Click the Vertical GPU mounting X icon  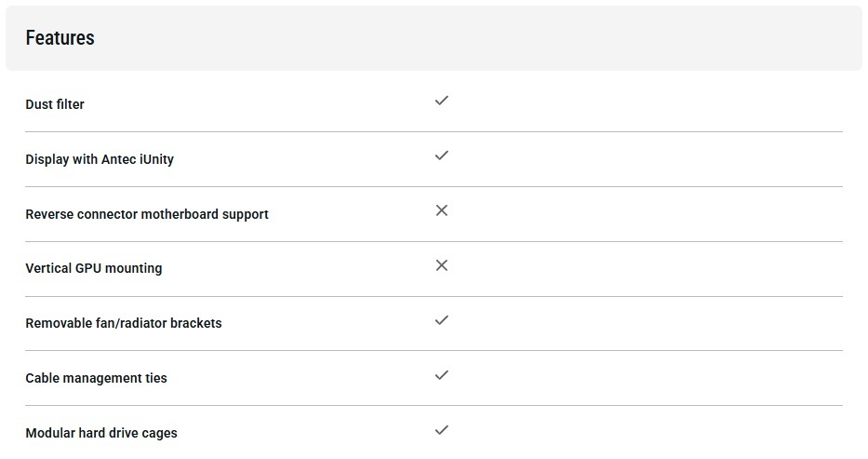pos(442,265)
